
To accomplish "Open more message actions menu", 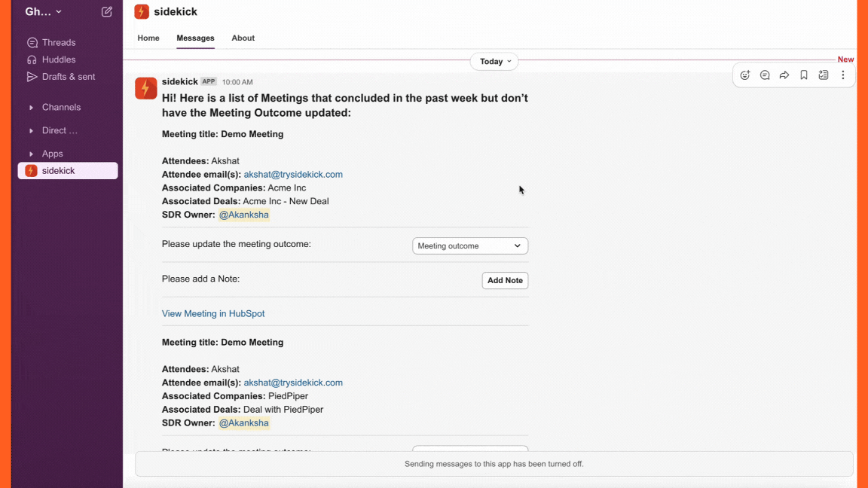I will [x=843, y=75].
